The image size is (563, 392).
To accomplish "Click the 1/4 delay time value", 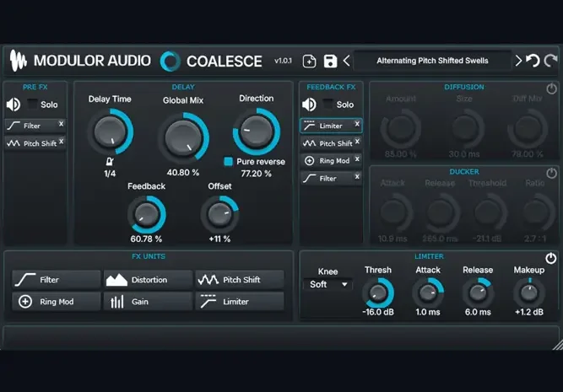I will pyautogui.click(x=110, y=174).
